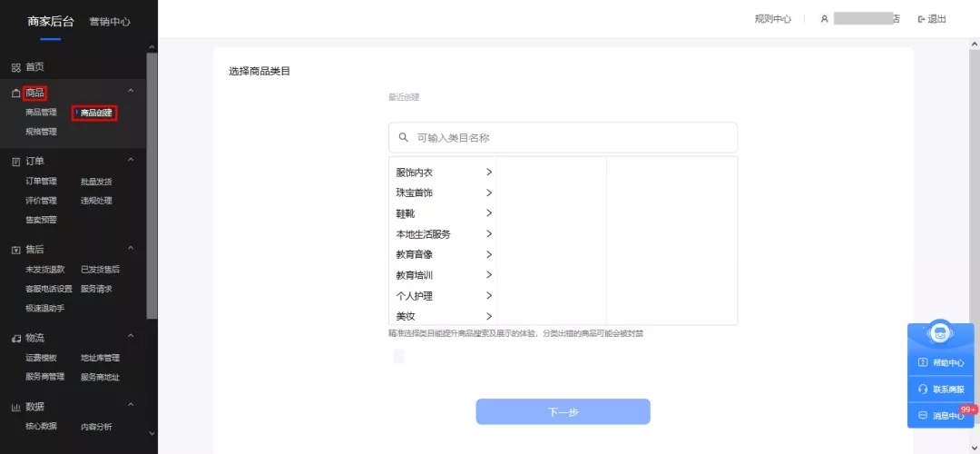Viewport: 980px width, 454px height.
Task: Expand the 本地生活服务 category arrow
Action: (489, 234)
